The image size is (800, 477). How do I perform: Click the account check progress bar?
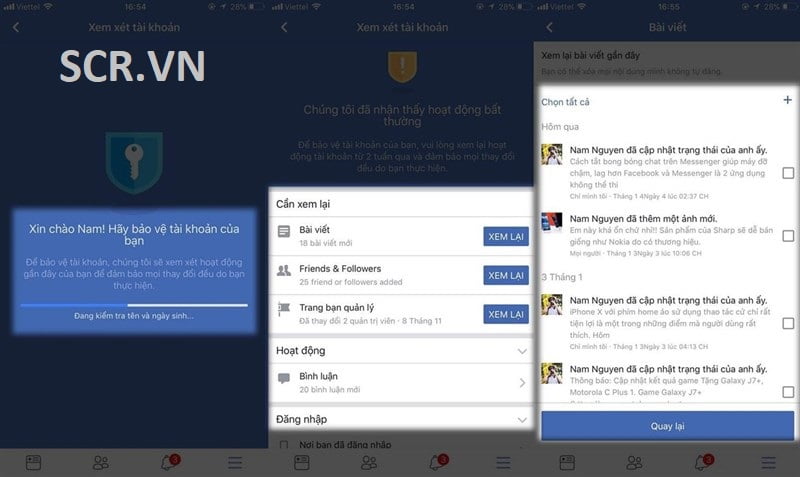134,305
